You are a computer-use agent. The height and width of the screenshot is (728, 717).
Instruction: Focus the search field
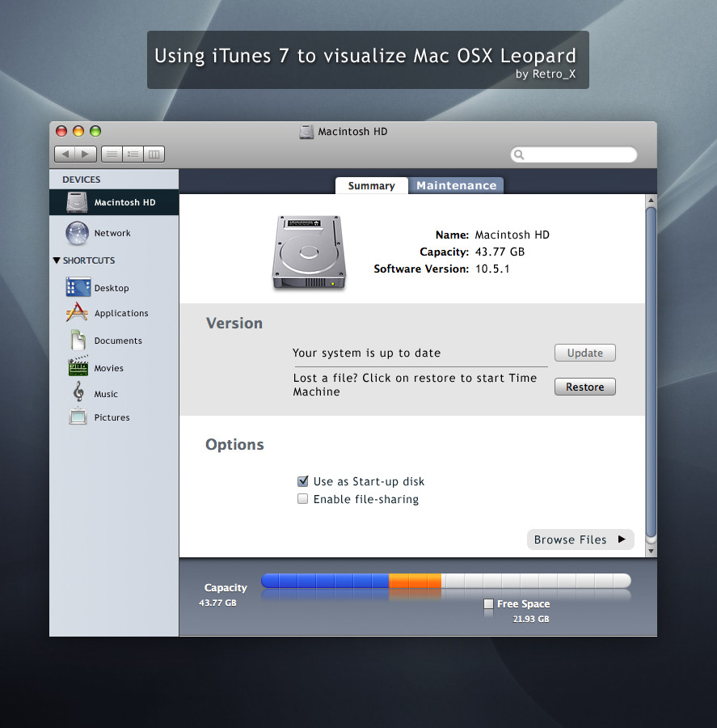coord(574,154)
